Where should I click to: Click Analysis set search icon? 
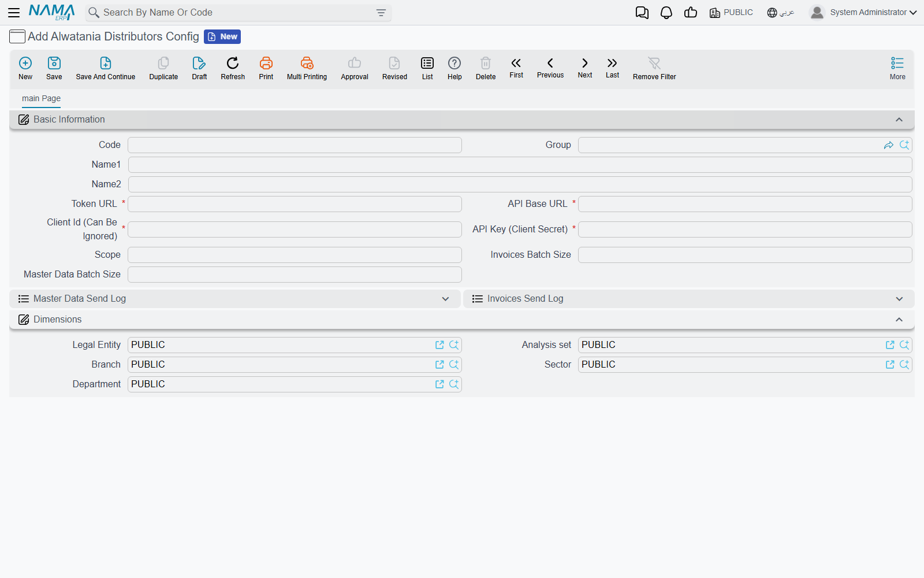[x=904, y=345]
